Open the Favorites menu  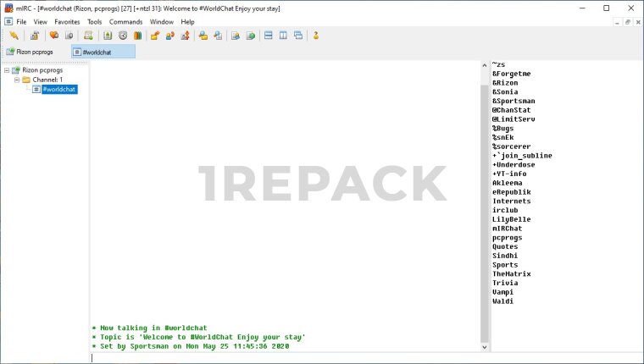click(x=67, y=21)
